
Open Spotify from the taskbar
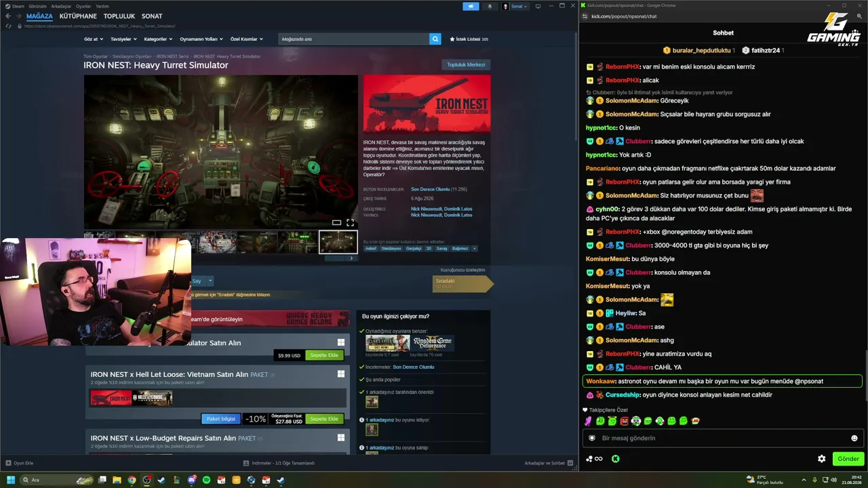(x=206, y=480)
